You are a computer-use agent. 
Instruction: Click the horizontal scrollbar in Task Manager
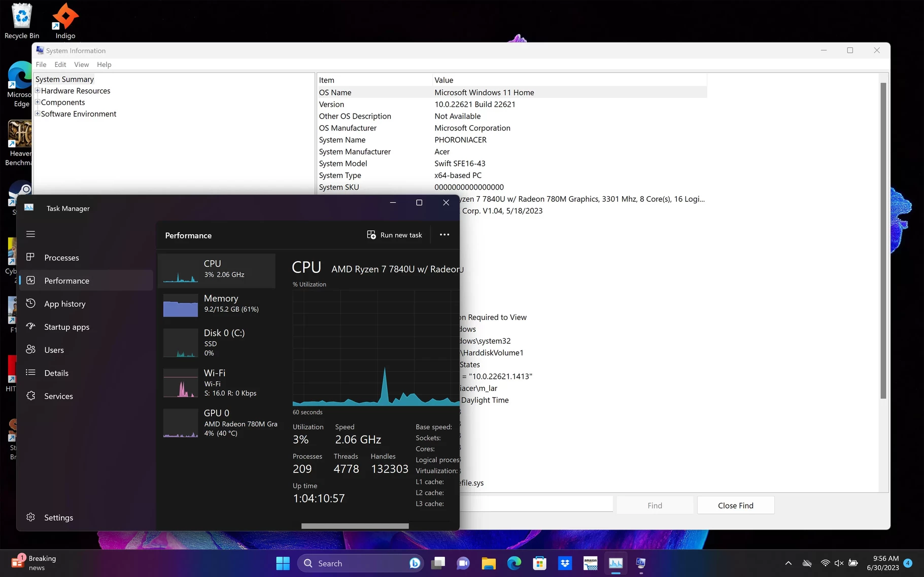coord(355,526)
